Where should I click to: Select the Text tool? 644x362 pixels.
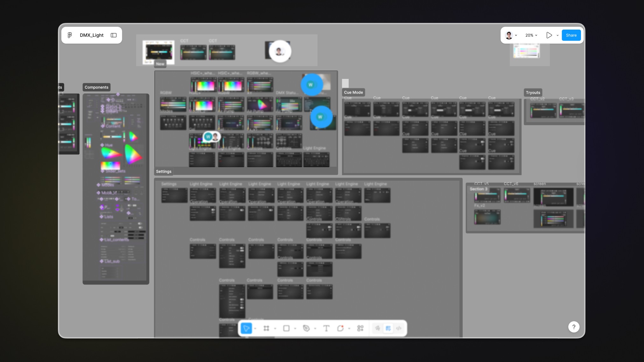[x=326, y=328]
